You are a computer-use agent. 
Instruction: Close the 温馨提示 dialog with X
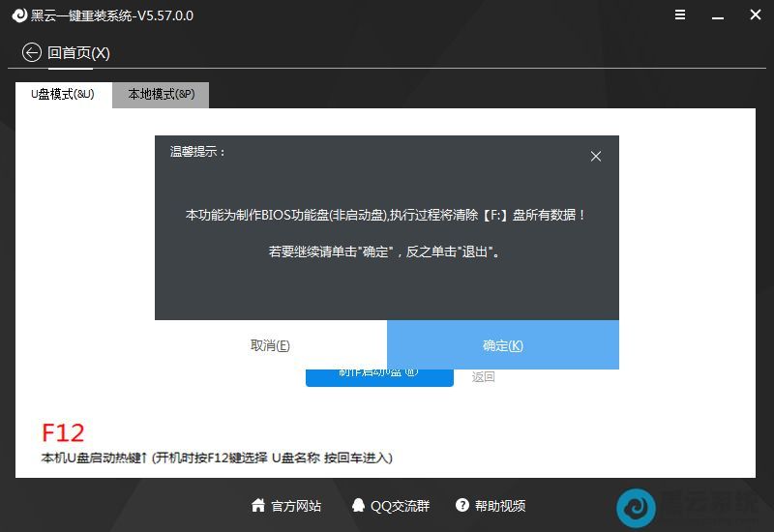pyautogui.click(x=596, y=156)
